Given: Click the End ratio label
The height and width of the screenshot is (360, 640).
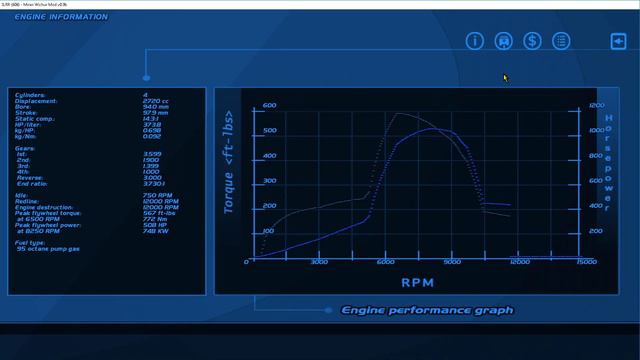Looking at the screenshot, I should (x=32, y=184).
